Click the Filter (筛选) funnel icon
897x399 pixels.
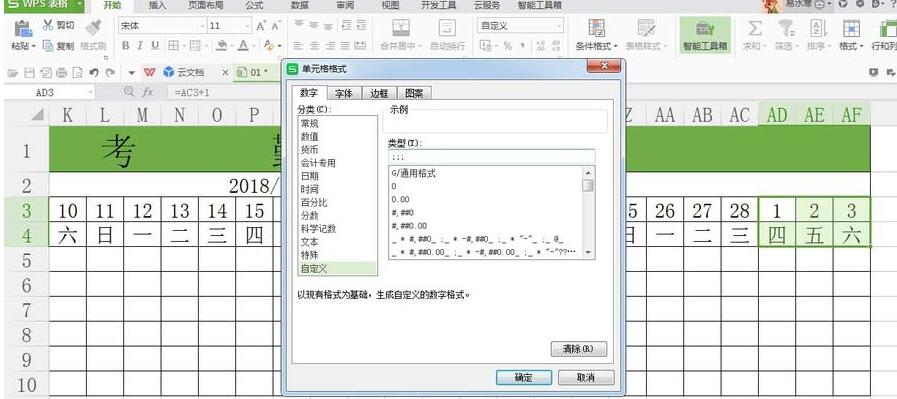(786, 27)
